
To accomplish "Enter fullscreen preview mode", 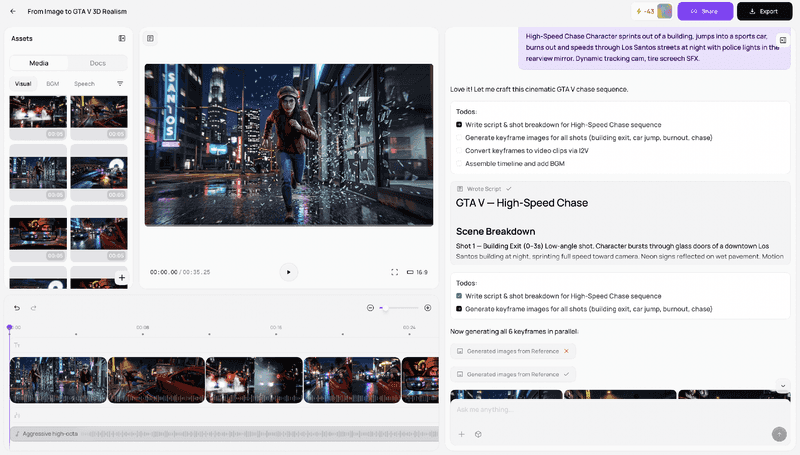I will pos(394,272).
